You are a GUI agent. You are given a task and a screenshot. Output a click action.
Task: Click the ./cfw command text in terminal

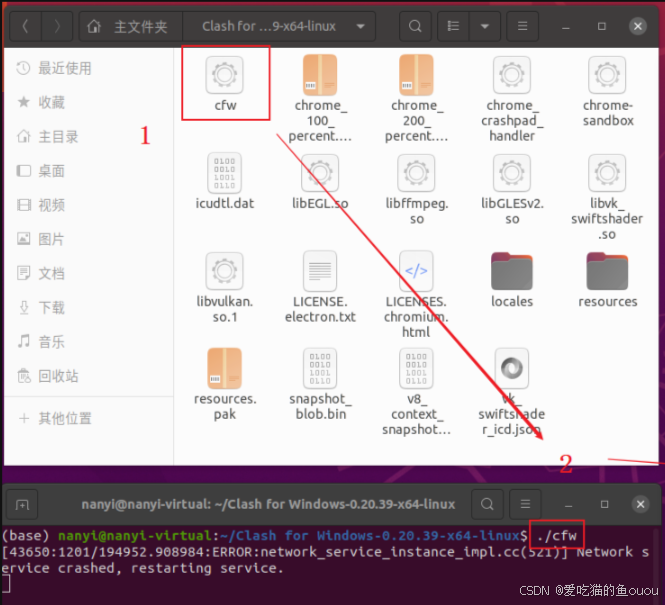pos(557,535)
